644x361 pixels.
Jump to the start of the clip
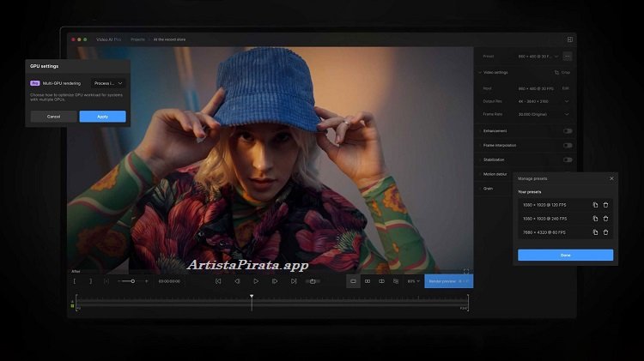tap(218, 280)
